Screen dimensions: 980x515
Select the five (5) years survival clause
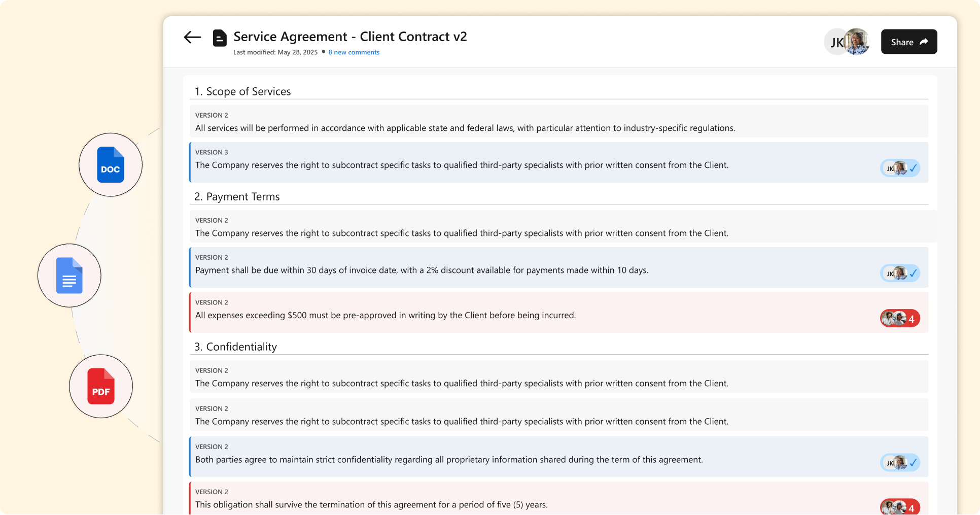click(559, 499)
